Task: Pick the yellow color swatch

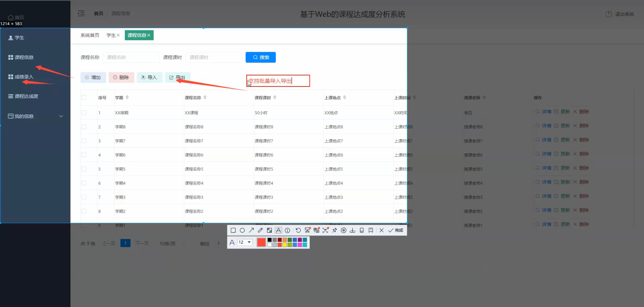Action: pos(285,245)
